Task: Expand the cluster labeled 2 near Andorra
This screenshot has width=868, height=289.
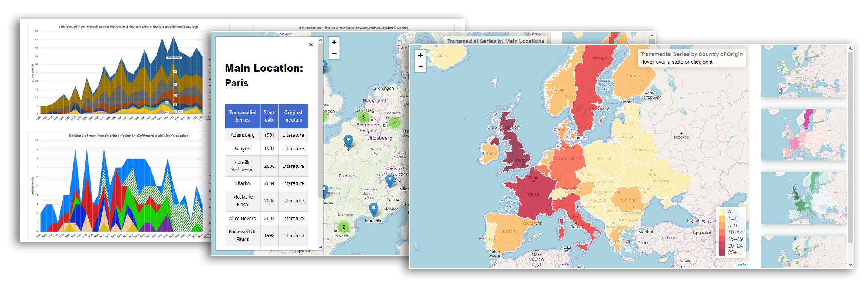Action: point(343,227)
